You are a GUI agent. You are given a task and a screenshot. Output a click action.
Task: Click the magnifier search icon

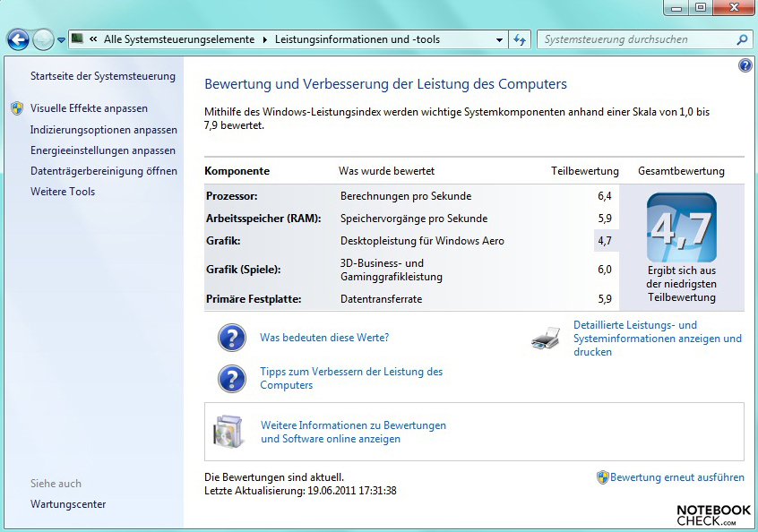(742, 39)
